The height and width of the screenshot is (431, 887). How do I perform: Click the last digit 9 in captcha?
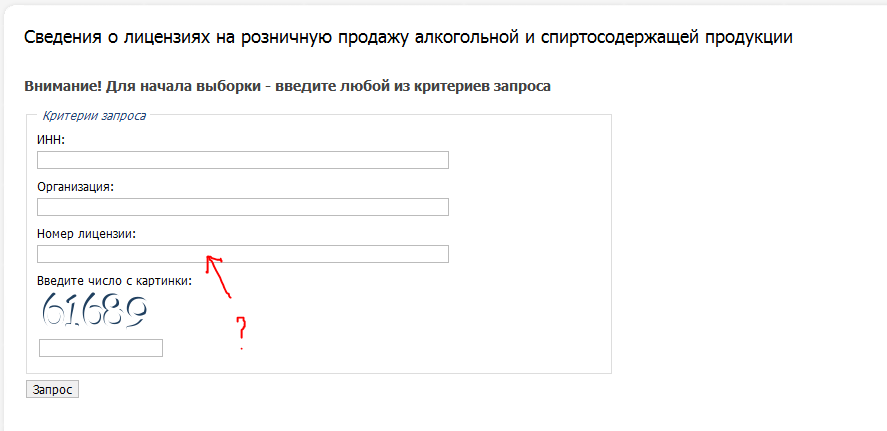tap(136, 312)
